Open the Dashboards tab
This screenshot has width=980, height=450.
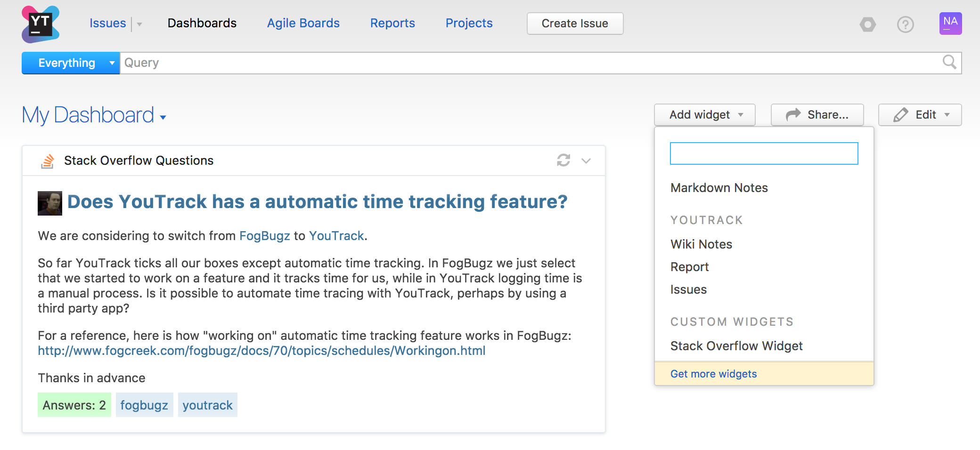click(x=202, y=23)
